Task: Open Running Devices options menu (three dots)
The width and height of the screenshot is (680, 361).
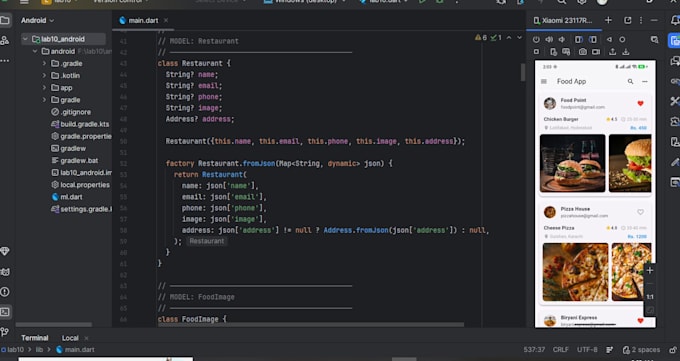Action: click(x=641, y=20)
